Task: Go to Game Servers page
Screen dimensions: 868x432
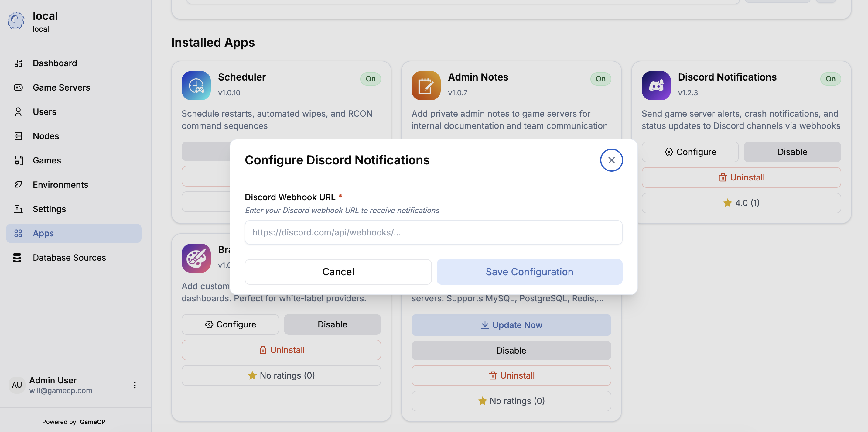Action: pos(61,87)
